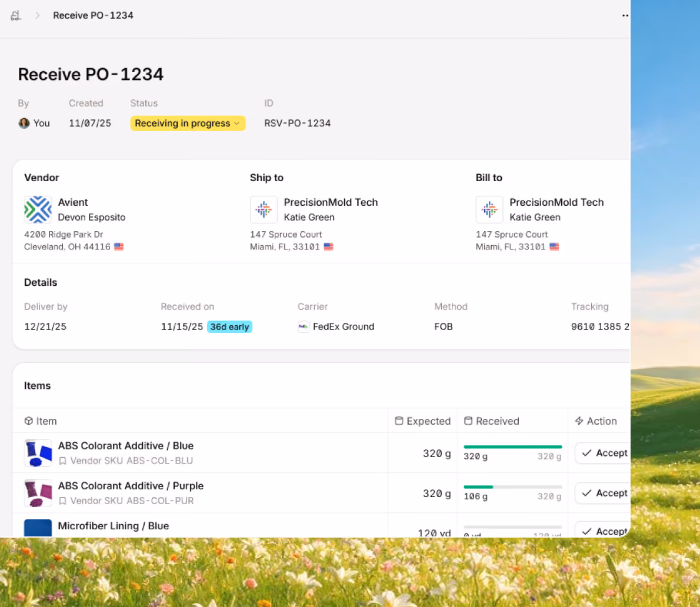Select the tracking number 9610 1385

coord(600,326)
